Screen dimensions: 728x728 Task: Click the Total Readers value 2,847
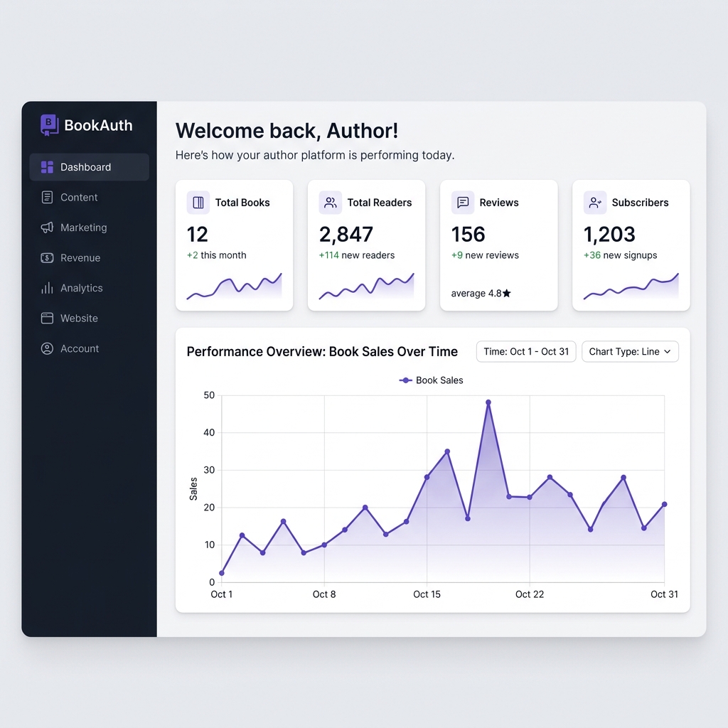346,235
